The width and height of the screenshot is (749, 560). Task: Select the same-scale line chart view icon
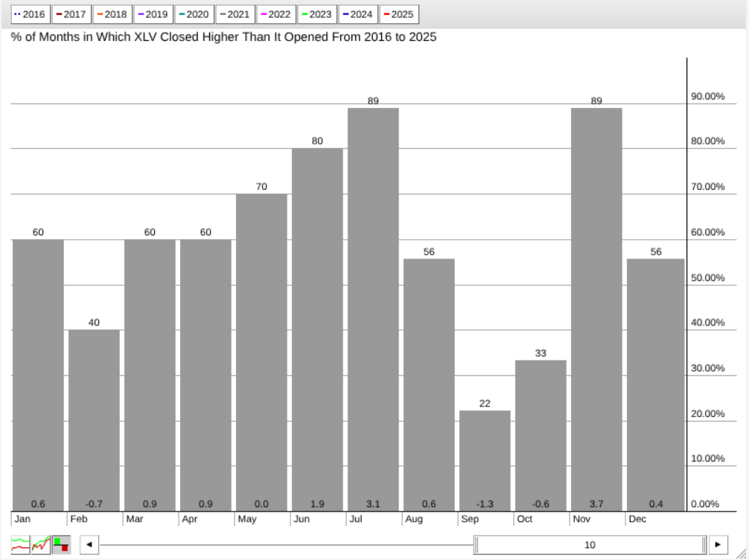point(41,544)
